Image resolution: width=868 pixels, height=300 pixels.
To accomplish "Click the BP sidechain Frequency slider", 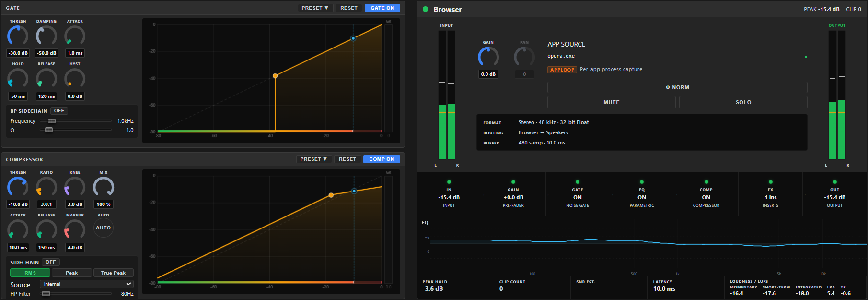I will [76, 121].
